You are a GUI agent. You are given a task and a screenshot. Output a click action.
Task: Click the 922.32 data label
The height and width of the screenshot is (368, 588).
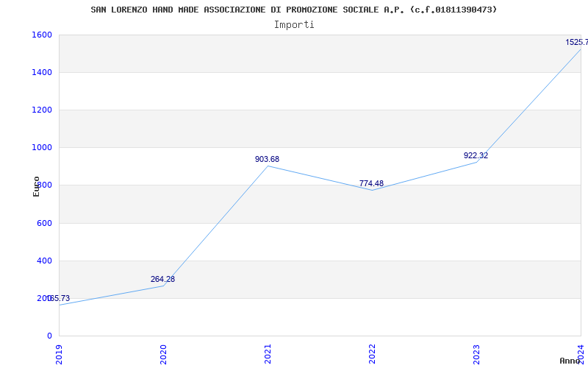pos(476,155)
